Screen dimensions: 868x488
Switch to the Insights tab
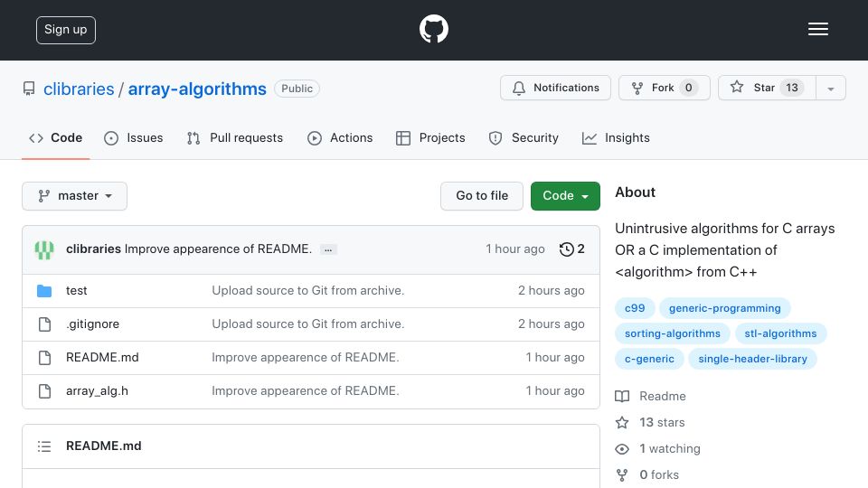tap(616, 137)
